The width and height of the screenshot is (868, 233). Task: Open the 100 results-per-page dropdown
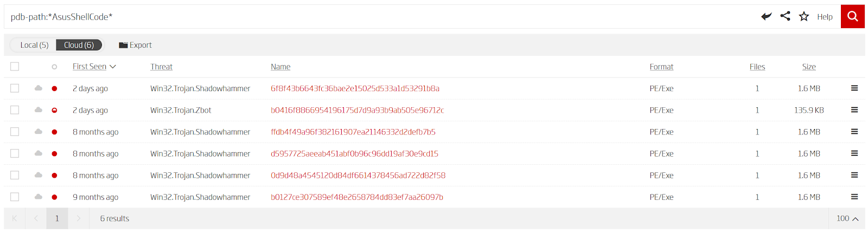tap(847, 218)
